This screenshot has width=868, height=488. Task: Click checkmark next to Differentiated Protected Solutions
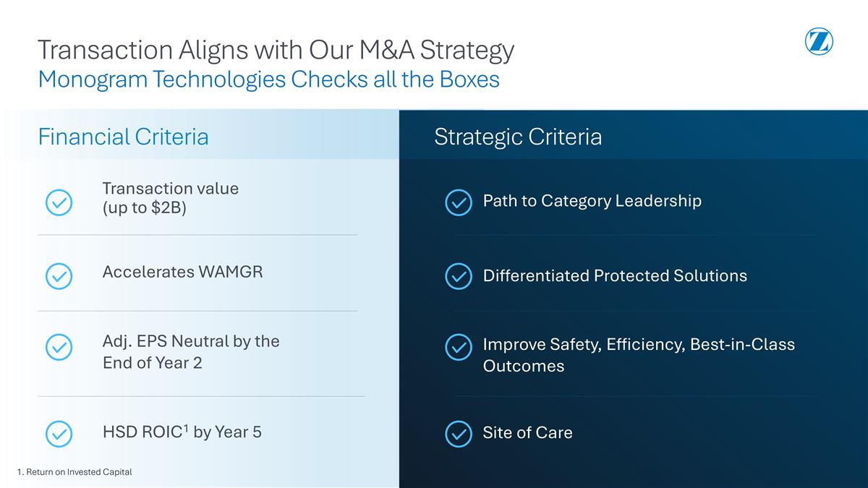pos(458,276)
